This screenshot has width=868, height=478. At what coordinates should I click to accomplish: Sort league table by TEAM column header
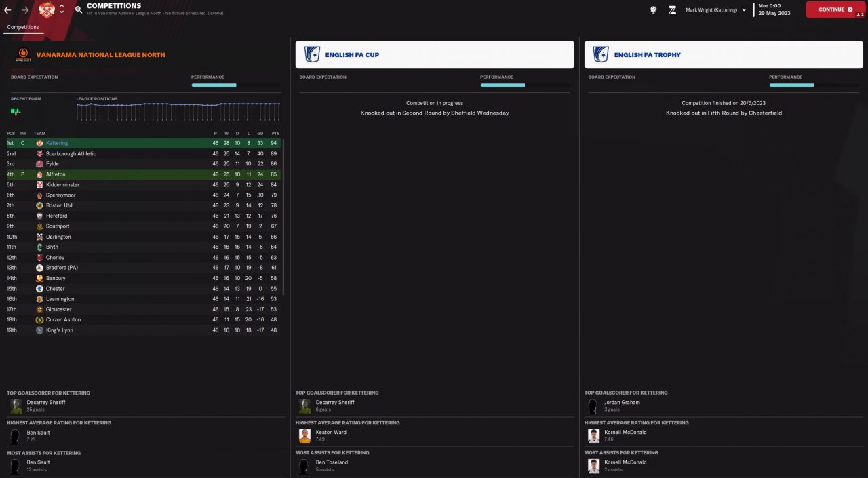point(39,134)
